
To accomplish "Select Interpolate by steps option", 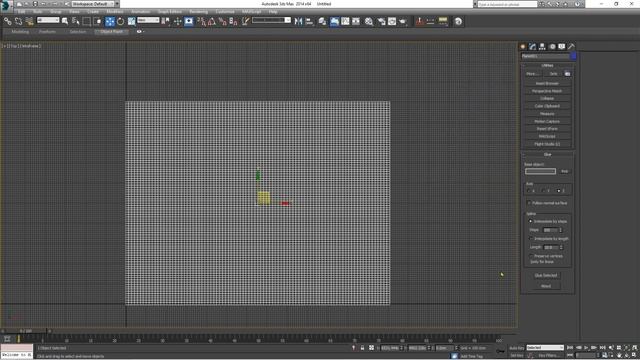I will pyautogui.click(x=531, y=221).
